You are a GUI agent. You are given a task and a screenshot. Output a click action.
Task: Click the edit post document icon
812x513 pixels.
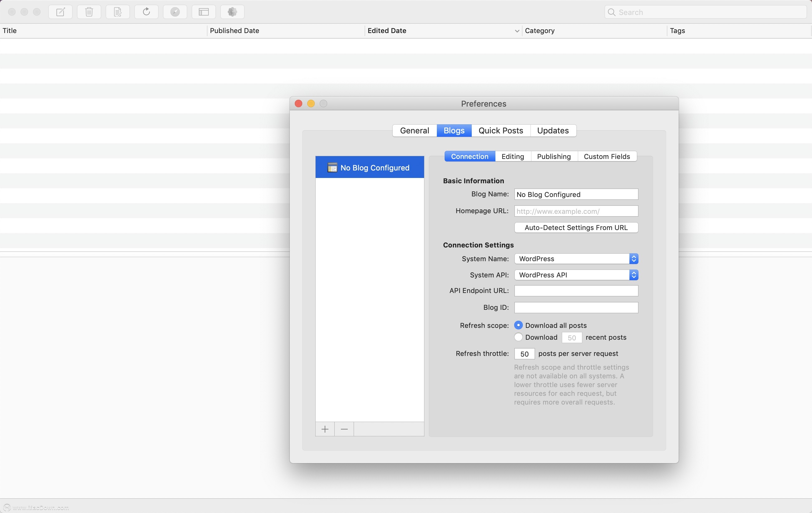[x=118, y=12]
